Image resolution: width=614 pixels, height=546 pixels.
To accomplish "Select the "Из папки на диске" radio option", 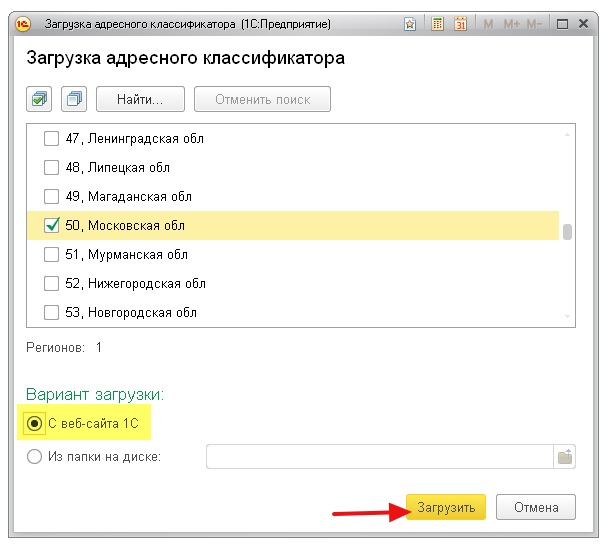I will coord(34,456).
